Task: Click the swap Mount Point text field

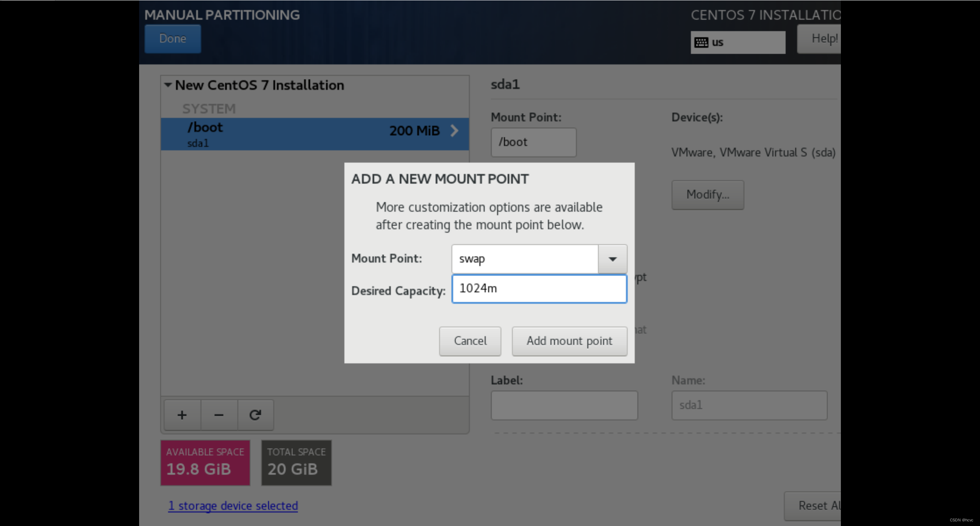Action: pos(525,259)
